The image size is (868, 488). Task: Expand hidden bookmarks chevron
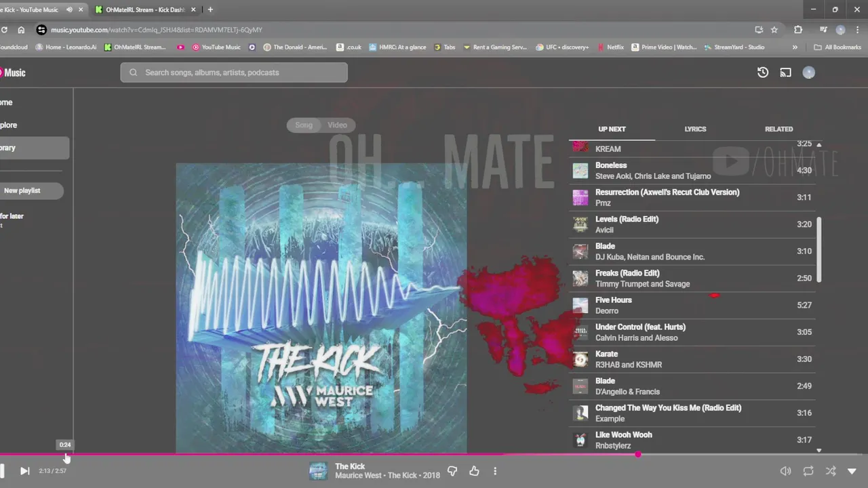795,47
